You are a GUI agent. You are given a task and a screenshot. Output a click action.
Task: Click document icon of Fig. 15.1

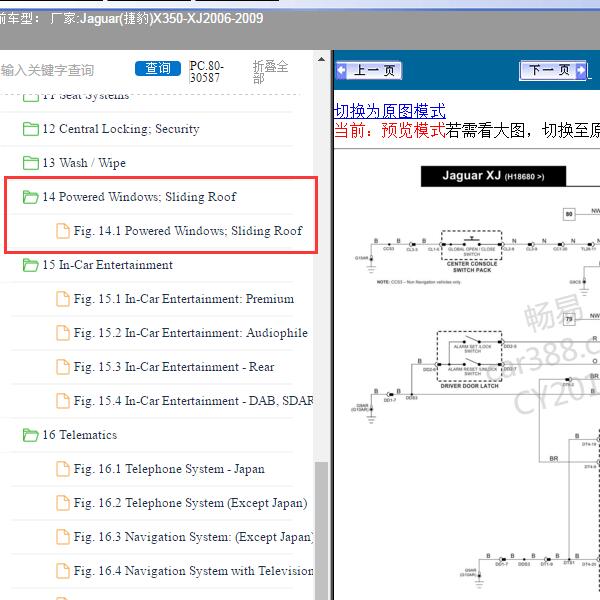(x=63, y=299)
